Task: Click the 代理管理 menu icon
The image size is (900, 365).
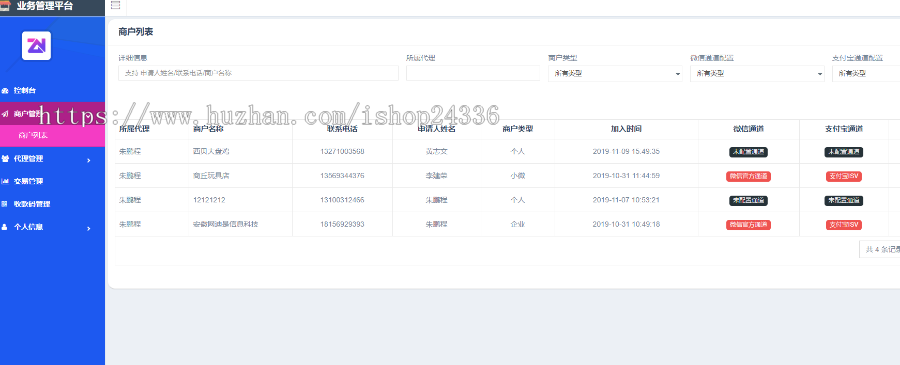Action: pos(5,158)
